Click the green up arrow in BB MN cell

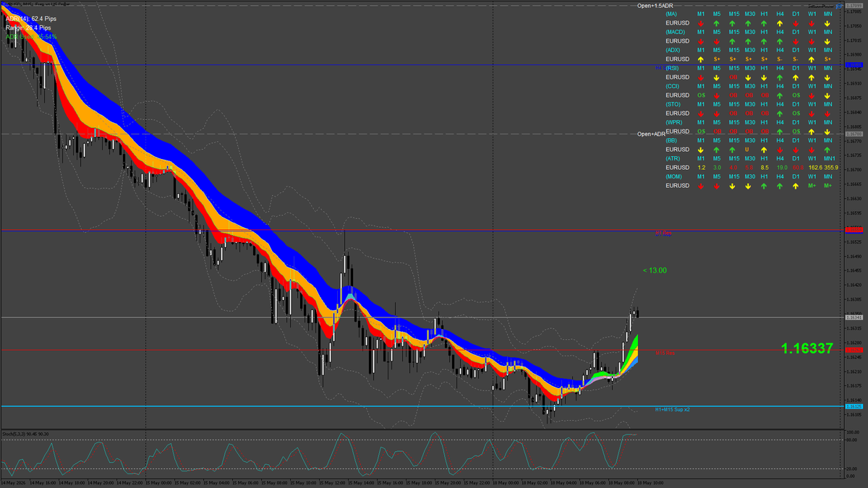coord(828,150)
